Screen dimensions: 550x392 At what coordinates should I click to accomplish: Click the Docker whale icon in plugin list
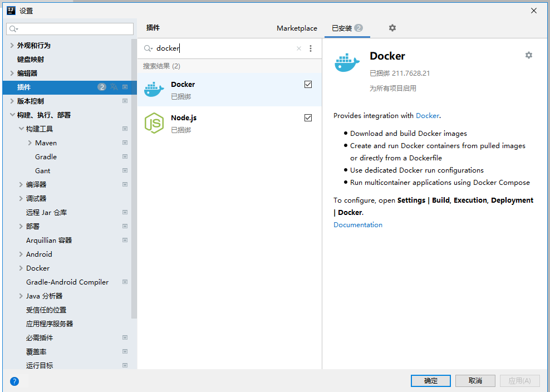(x=154, y=90)
